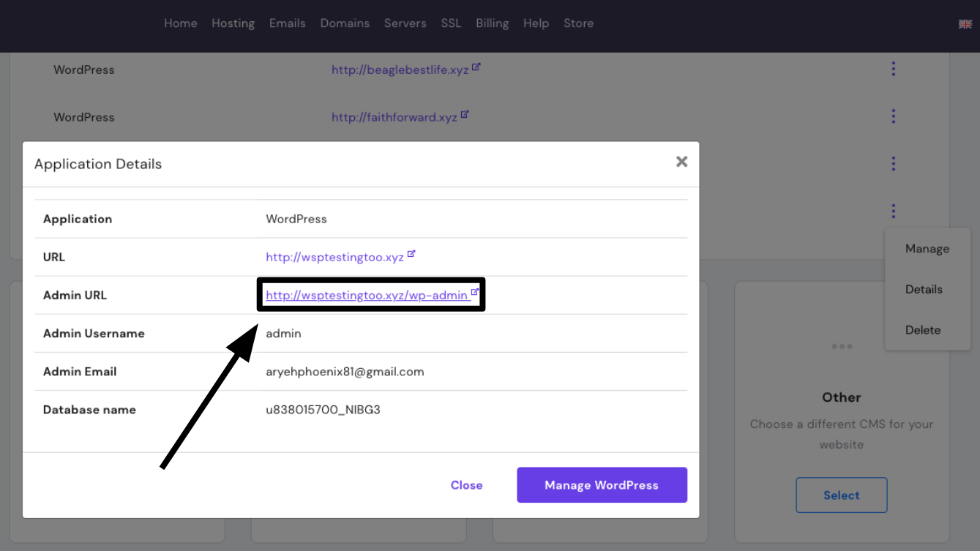The height and width of the screenshot is (551, 980).
Task: Click the WordPress label in faithforward.xyz row
Action: (84, 117)
